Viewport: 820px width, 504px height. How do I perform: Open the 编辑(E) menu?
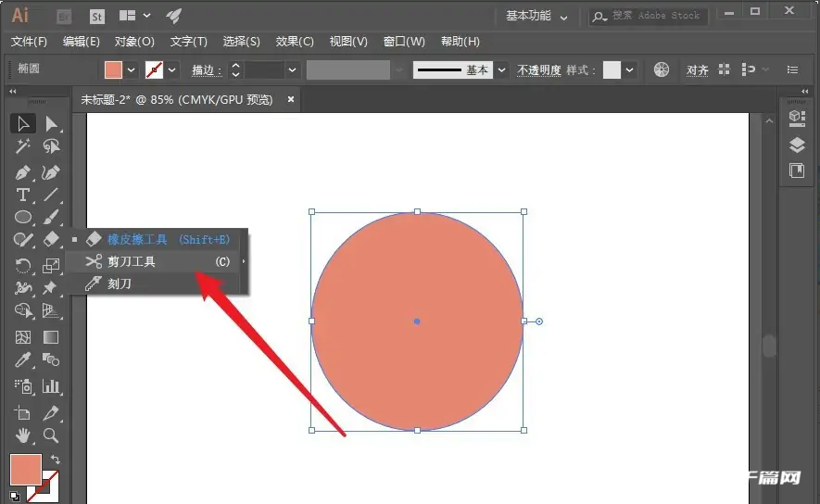click(x=81, y=42)
